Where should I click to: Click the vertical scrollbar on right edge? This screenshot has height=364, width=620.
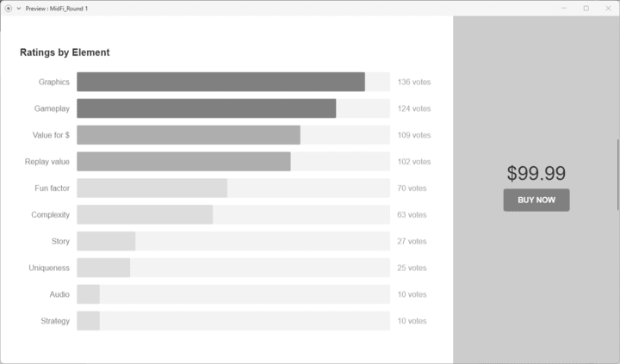(x=617, y=173)
